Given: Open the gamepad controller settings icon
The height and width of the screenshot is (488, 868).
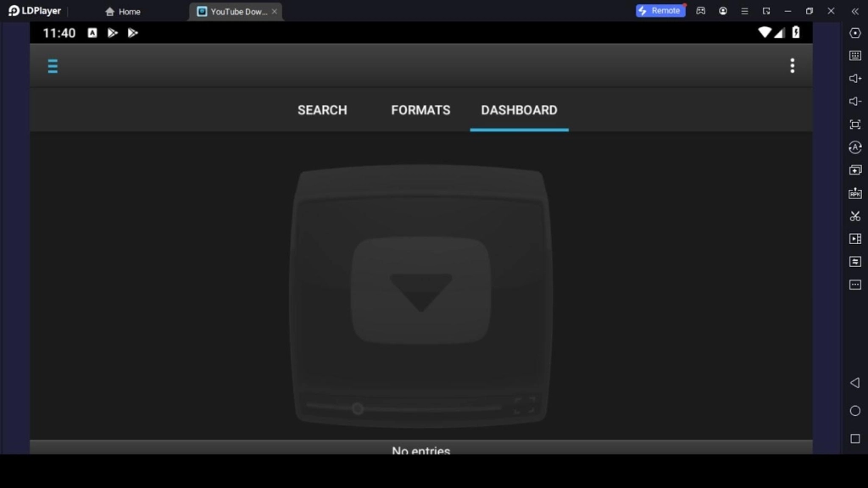Looking at the screenshot, I should [701, 10].
